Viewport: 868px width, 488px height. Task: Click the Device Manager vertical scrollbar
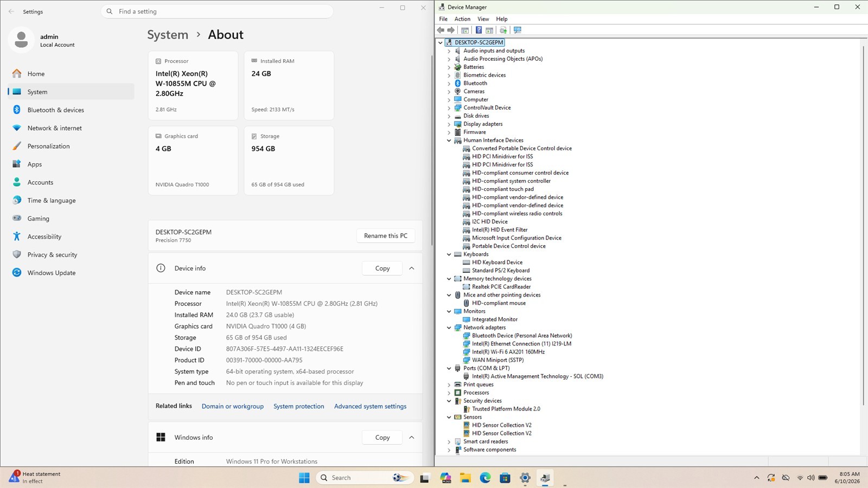[x=863, y=225]
